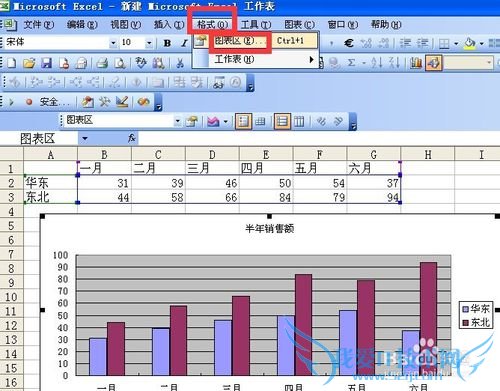500x391 pixels.
Task: Open the 文件(F) menu
Action: point(39,24)
